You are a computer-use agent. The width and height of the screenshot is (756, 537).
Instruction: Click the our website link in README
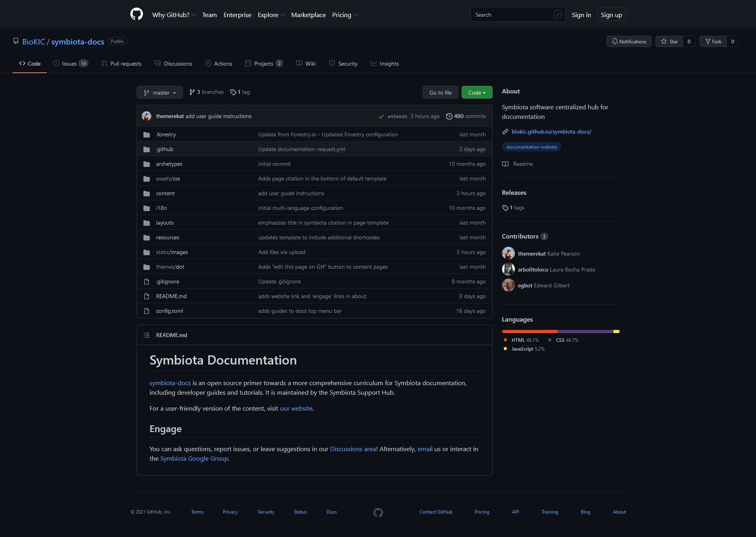296,408
